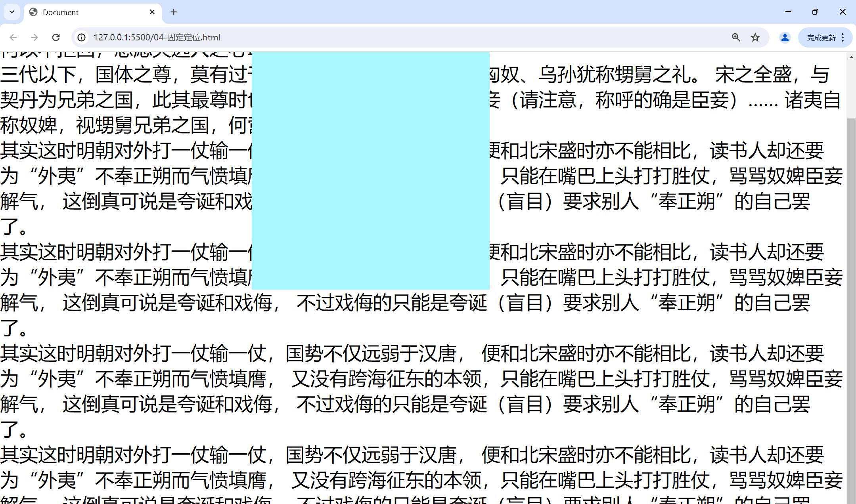This screenshot has width=856, height=504.
Task: Click the back navigation arrow
Action: point(13,37)
